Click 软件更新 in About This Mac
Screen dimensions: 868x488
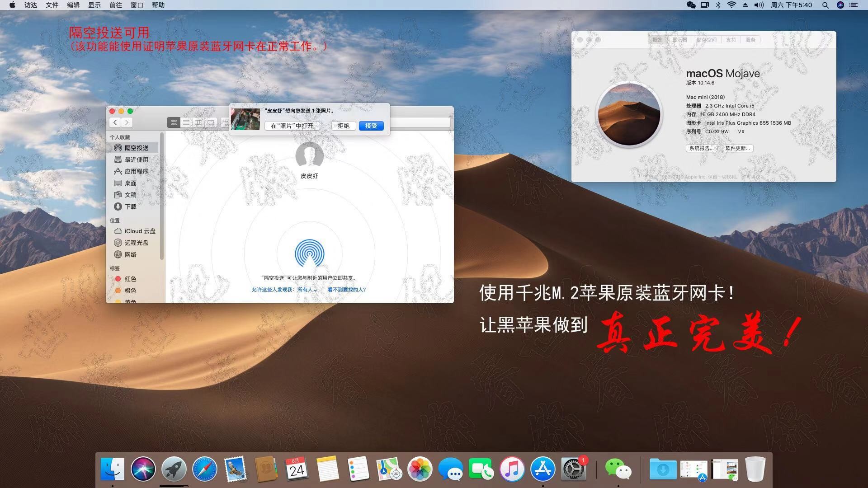pyautogui.click(x=737, y=148)
